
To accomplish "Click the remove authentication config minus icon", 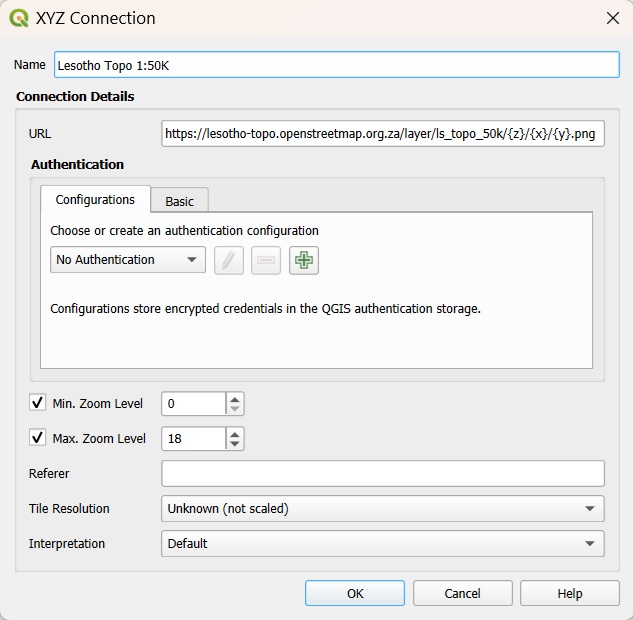I will click(266, 260).
